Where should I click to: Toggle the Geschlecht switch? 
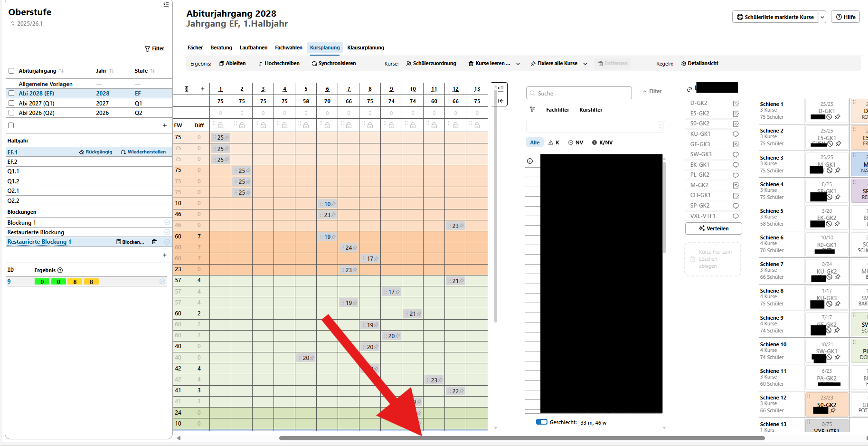point(541,422)
